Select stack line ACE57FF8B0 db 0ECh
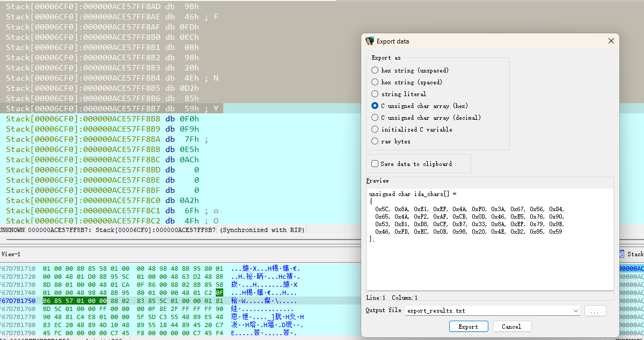 pyautogui.click(x=103, y=37)
